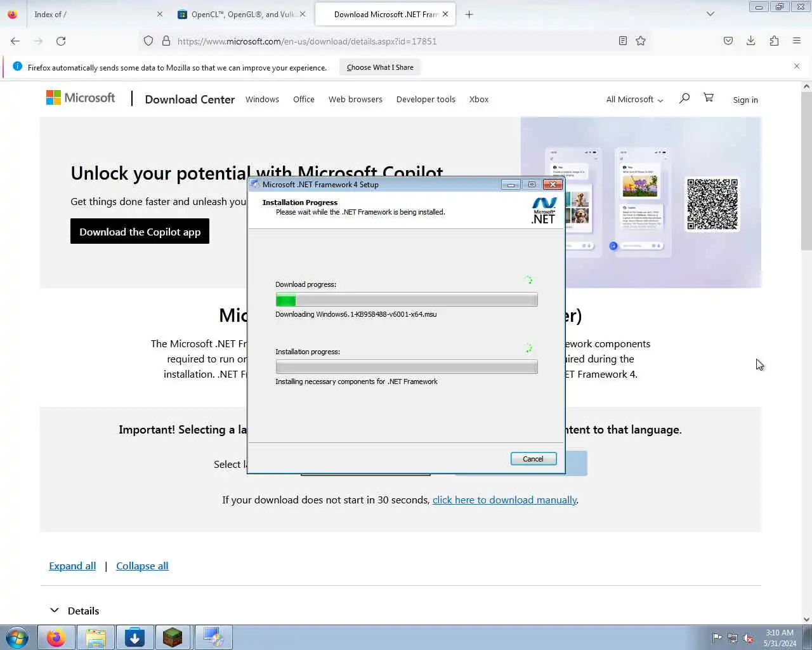The height and width of the screenshot is (650, 812).
Task: Open the Developer tools menu item
Action: coord(426,100)
